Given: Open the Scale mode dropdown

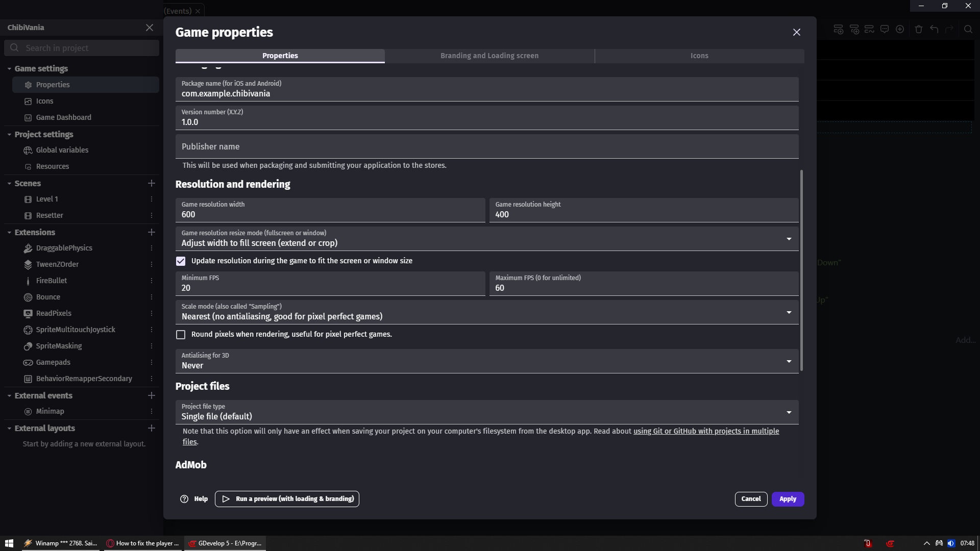Looking at the screenshot, I should click(789, 312).
